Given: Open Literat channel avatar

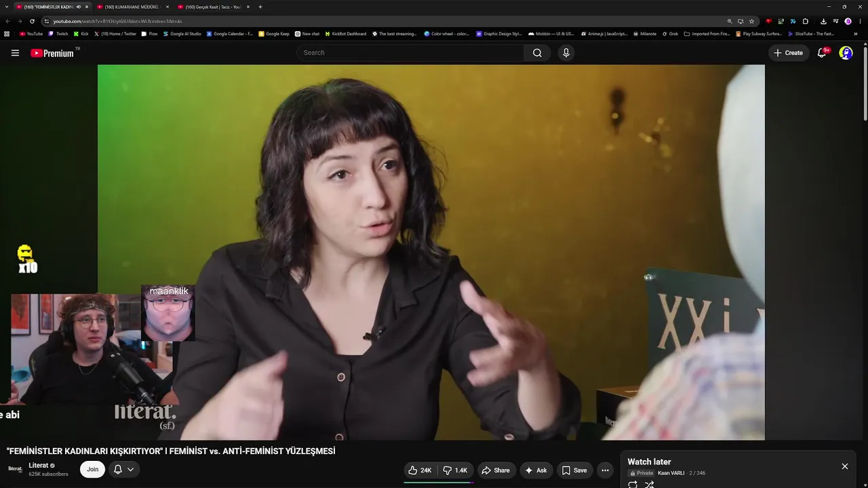Looking at the screenshot, I should click(x=15, y=469).
